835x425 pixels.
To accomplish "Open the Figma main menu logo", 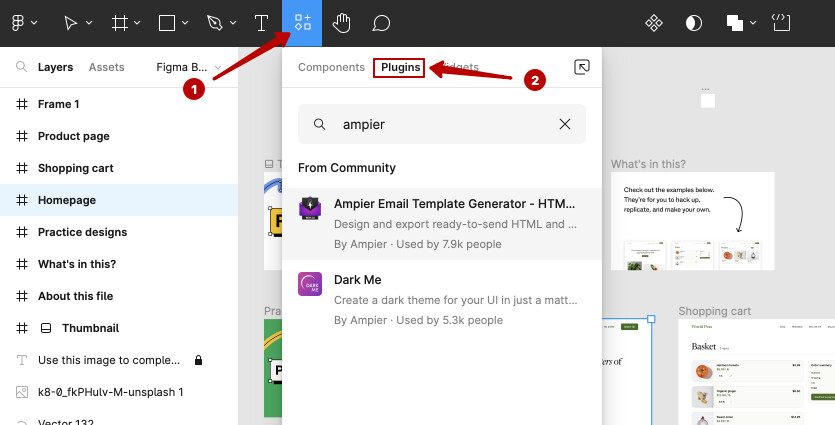I will (18, 23).
